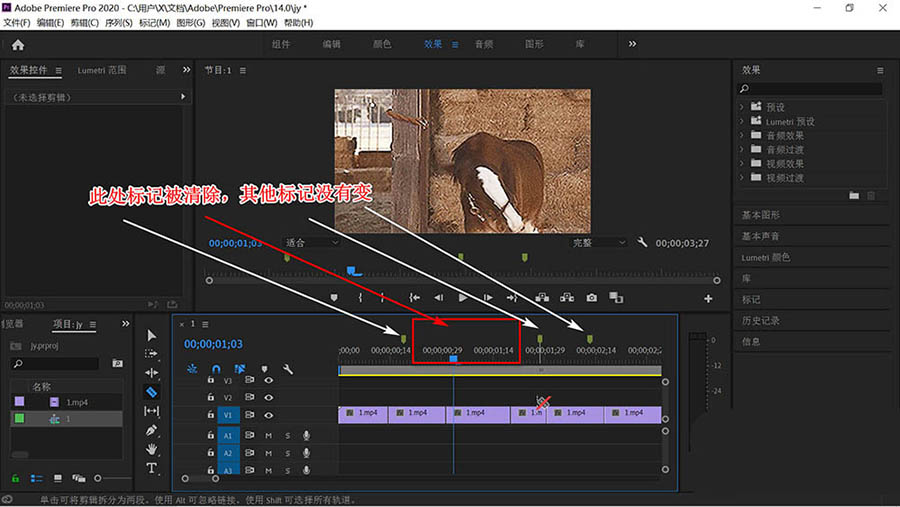Viewport: 900px width, 507px height.
Task: Activate the Track Select Forward tool
Action: coord(152,354)
